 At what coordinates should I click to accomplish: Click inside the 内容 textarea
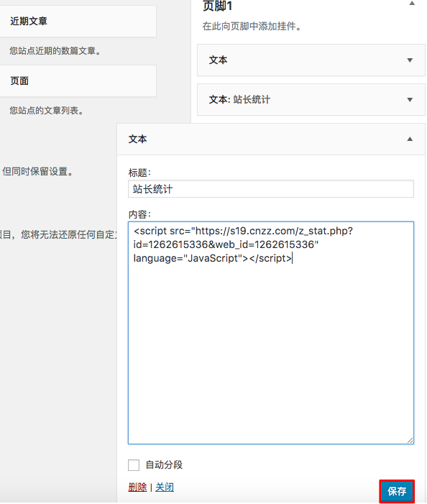271,333
